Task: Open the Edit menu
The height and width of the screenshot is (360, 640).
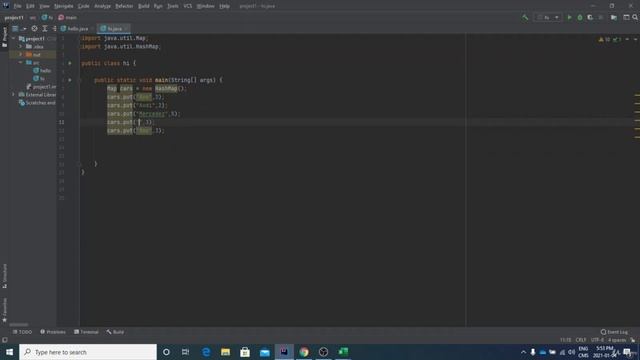Action: click(30, 6)
